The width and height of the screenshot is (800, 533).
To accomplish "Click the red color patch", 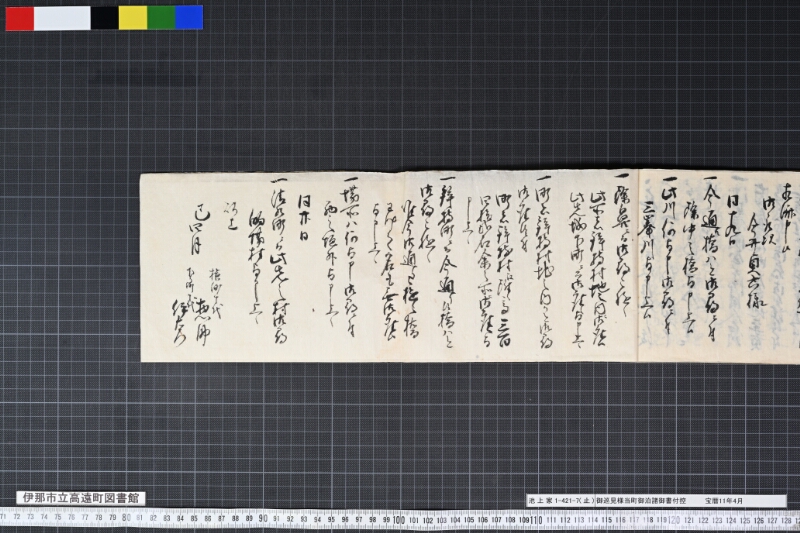I will point(20,18).
